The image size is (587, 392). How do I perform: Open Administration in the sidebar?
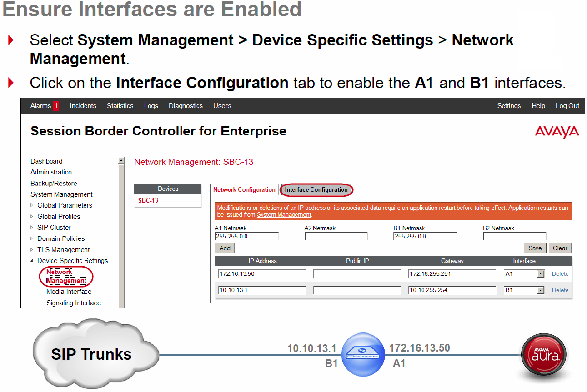[x=51, y=172]
